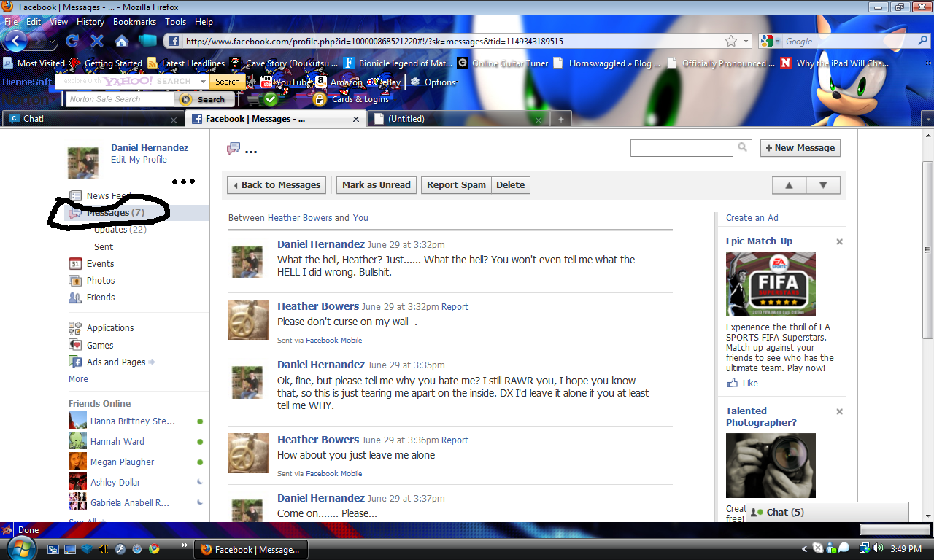Click Mark as Unread button

377,185
